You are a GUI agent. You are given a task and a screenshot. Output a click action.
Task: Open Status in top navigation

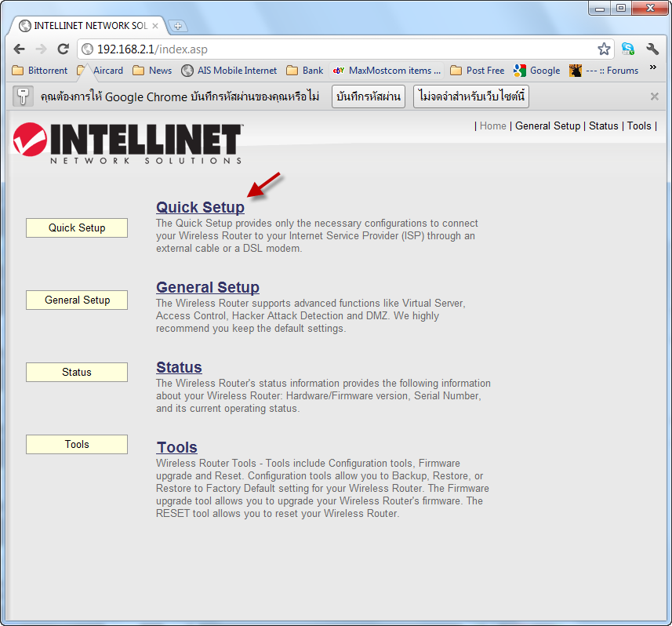point(604,126)
